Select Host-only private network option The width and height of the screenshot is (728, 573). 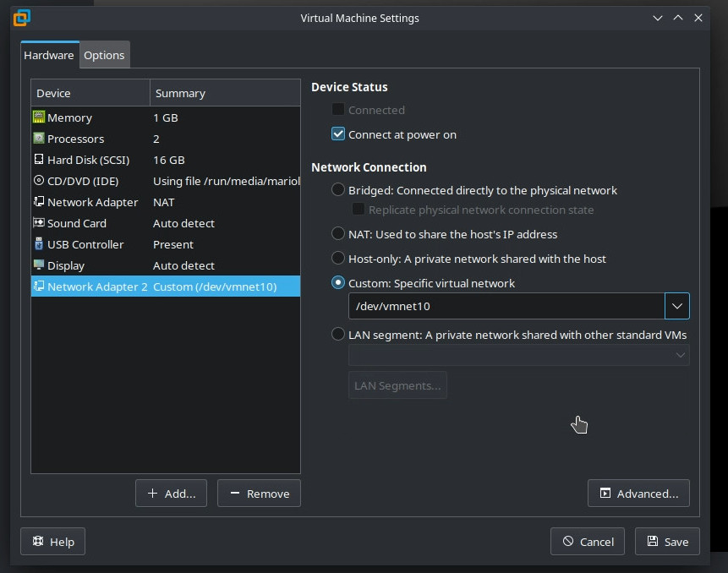click(338, 259)
